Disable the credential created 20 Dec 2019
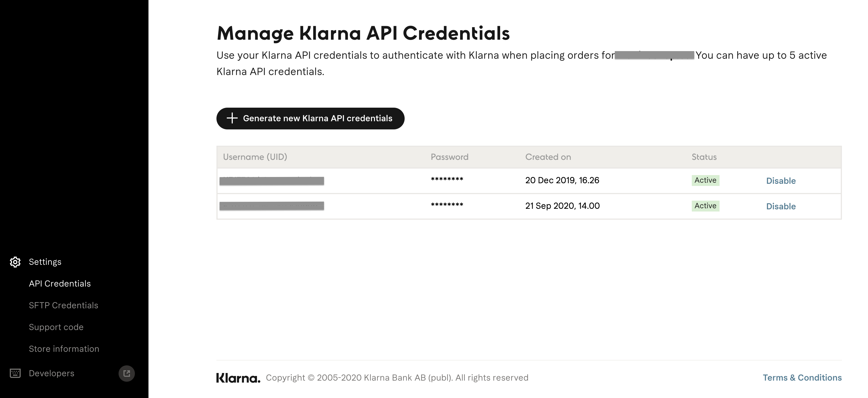 (x=781, y=181)
